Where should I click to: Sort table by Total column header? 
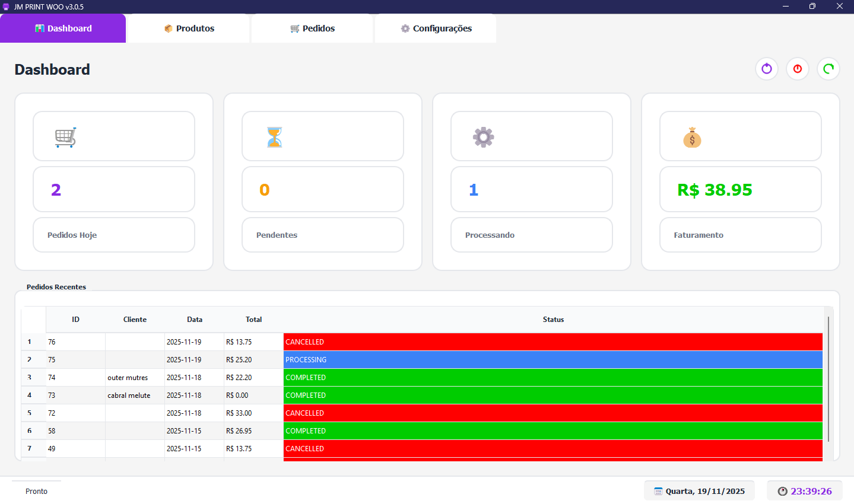254,320
